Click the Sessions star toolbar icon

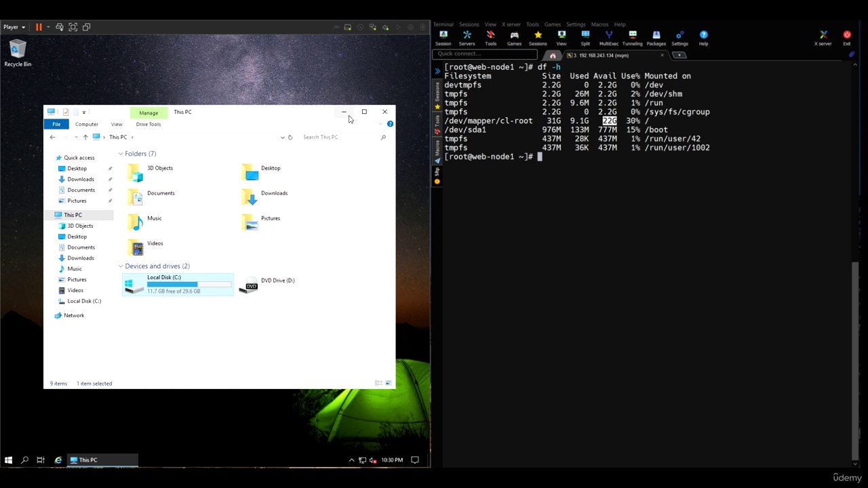pyautogui.click(x=538, y=38)
